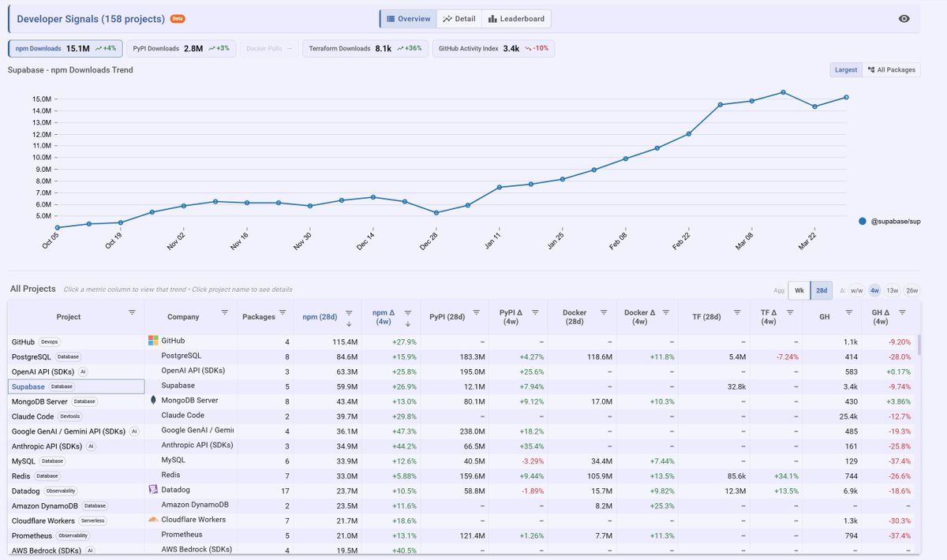This screenshot has width=947, height=560.
Task: Click the npm (28d) column header
Action: click(x=320, y=317)
